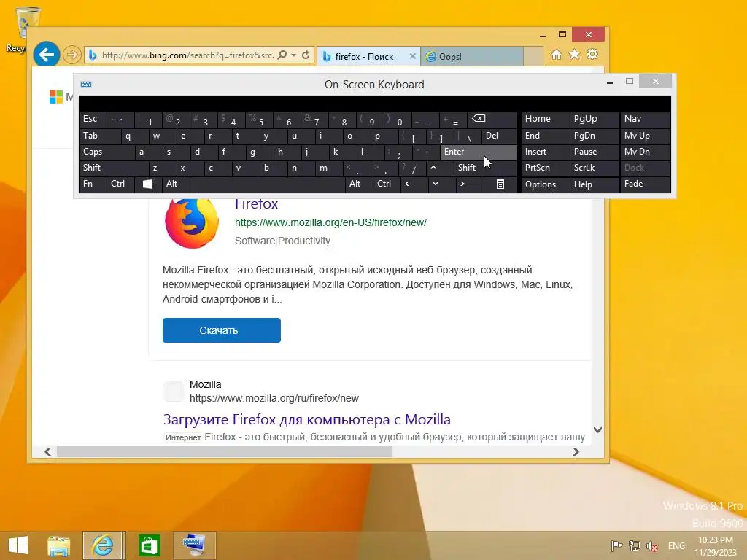Toggle the left Alt key on On-Screen Keyboard
The image size is (747, 560).
coord(176,184)
